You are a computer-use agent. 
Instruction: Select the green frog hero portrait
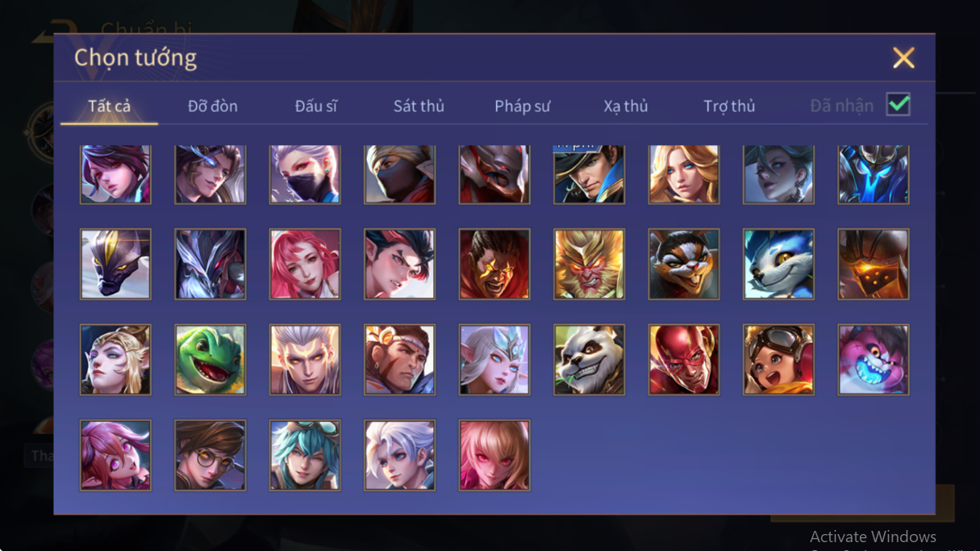tap(211, 360)
